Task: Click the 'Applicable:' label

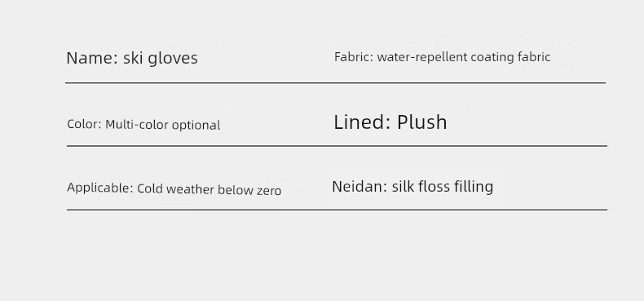Action: tap(100, 188)
